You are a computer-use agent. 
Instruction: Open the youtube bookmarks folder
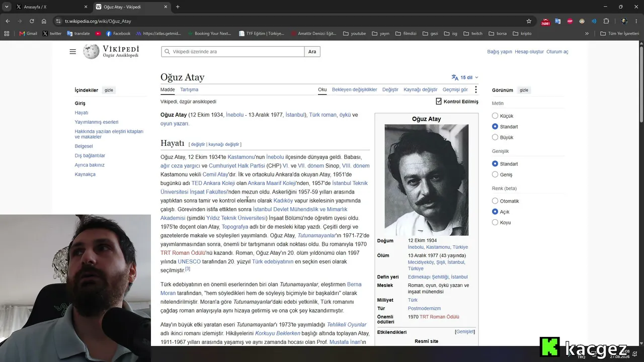(354, 34)
